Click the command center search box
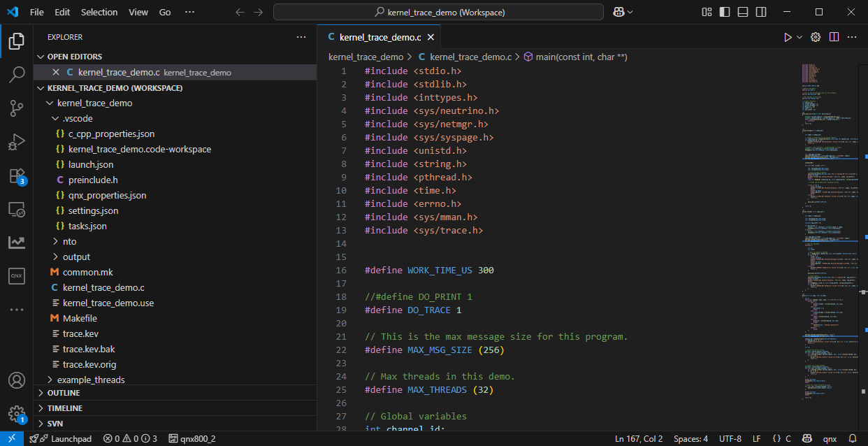The width and height of the screenshot is (868, 446). pos(438,12)
